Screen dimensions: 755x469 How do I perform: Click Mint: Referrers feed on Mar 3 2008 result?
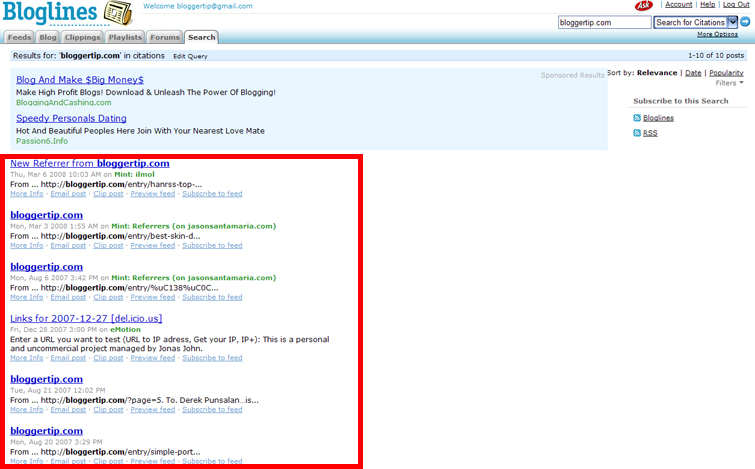[194, 226]
